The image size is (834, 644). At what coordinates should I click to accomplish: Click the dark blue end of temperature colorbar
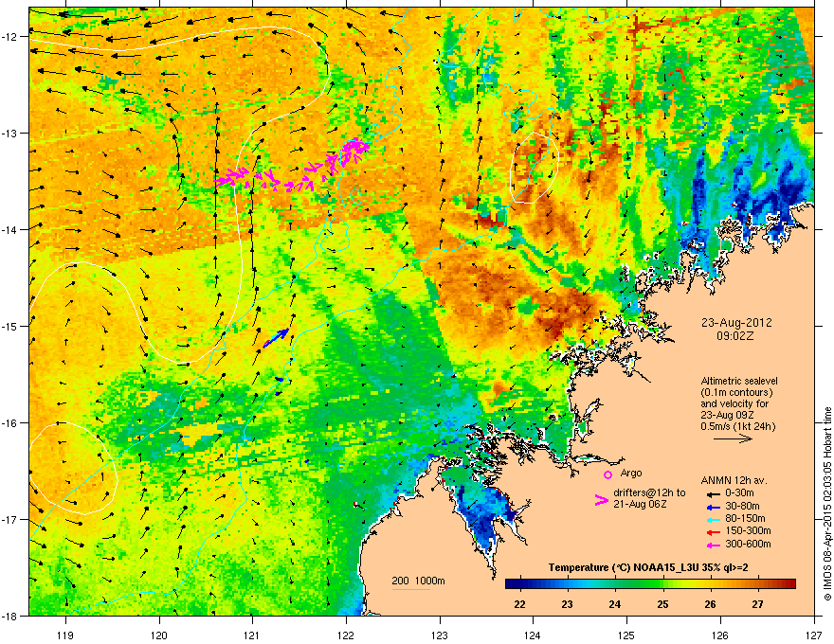pyautogui.click(x=512, y=584)
